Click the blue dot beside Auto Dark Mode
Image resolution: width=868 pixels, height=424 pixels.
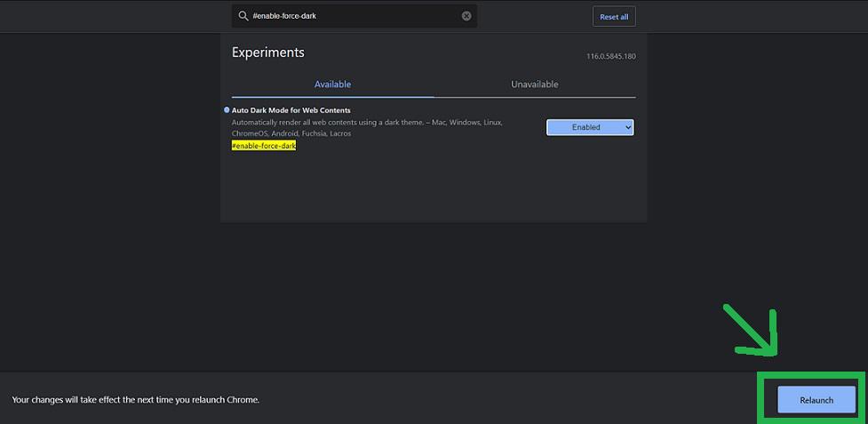point(227,109)
